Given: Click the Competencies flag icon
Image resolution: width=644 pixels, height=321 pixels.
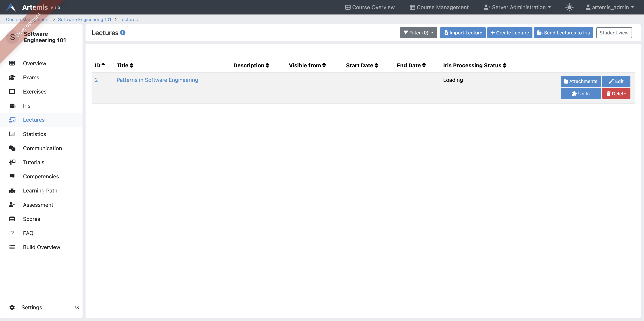Looking at the screenshot, I should pyautogui.click(x=12, y=176).
